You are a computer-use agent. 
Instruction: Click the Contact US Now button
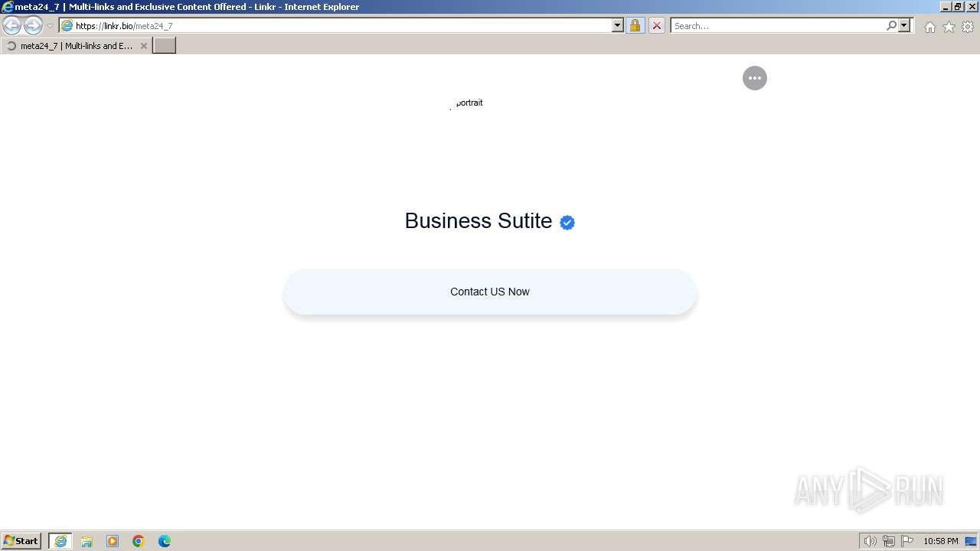click(490, 292)
